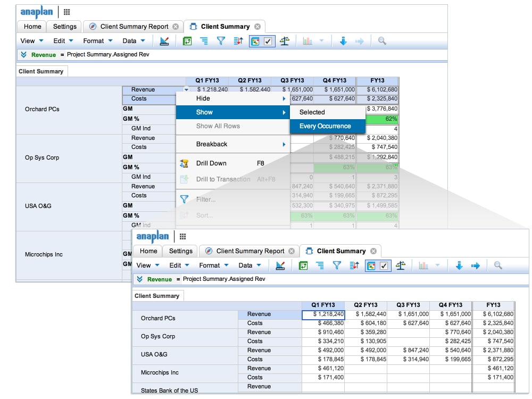
Task: Select USA O&G row header in front window
Action: click(185, 355)
